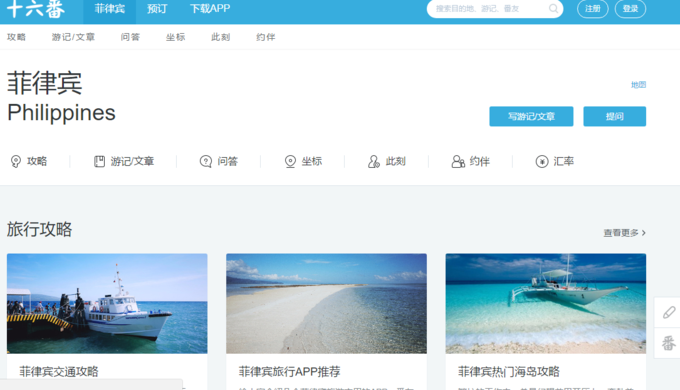Click the 登录 login button
This screenshot has height=390, width=680.
point(630,9)
